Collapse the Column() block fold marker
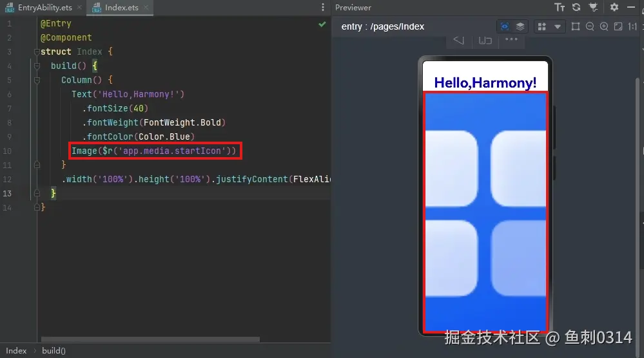 coord(37,80)
